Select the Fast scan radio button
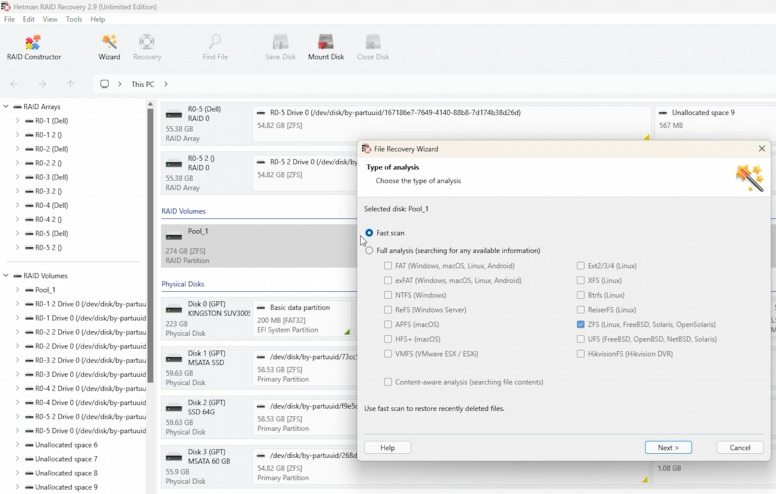Viewport: 776px width, 494px height. click(369, 233)
